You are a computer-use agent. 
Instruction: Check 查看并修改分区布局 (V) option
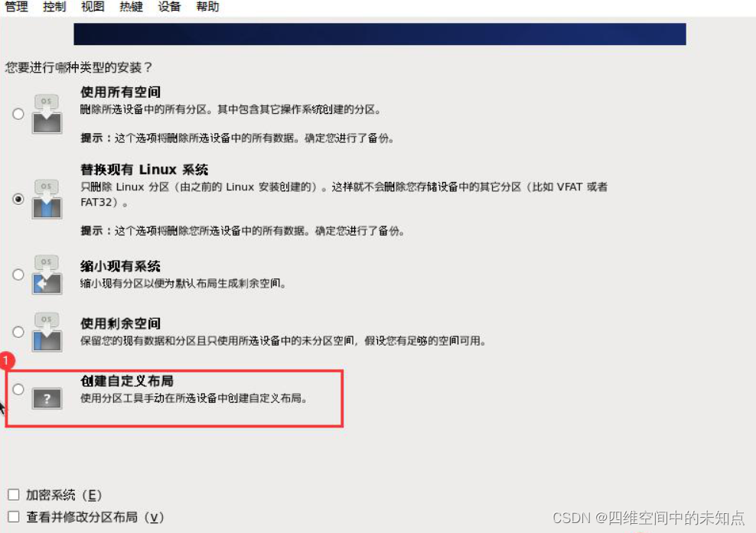(x=14, y=517)
